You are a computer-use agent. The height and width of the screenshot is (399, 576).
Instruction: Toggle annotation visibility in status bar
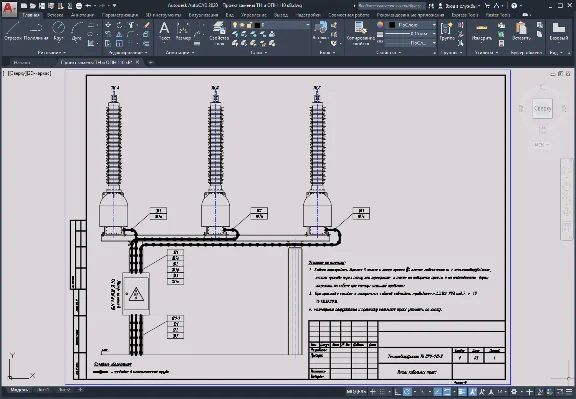pyautogui.click(x=473, y=392)
